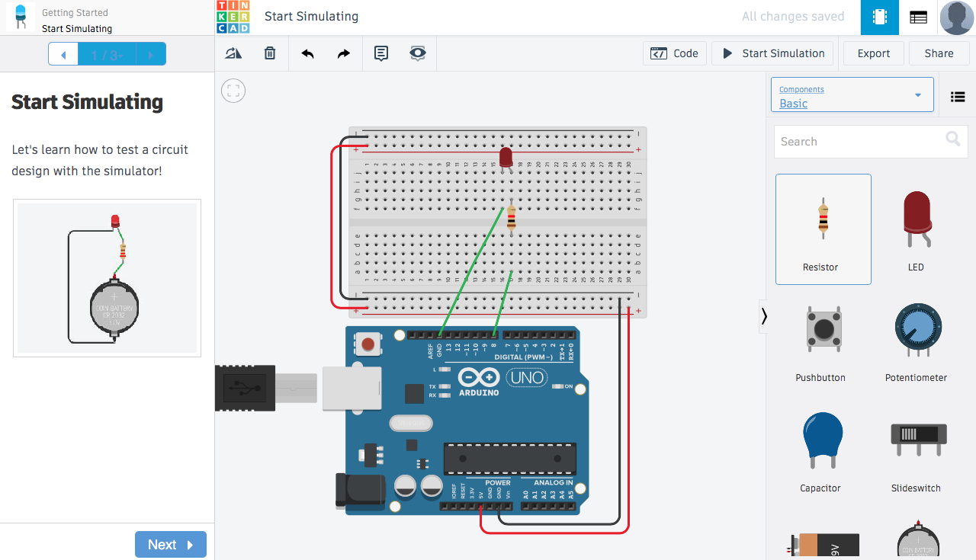This screenshot has width=976, height=560.
Task: Click the search magnifier icon
Action: (x=953, y=139)
